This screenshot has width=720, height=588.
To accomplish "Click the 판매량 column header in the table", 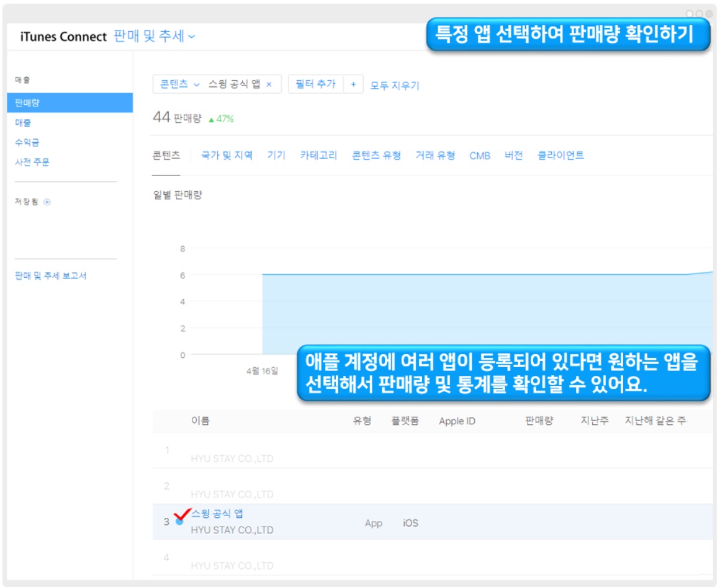I will 539,421.
